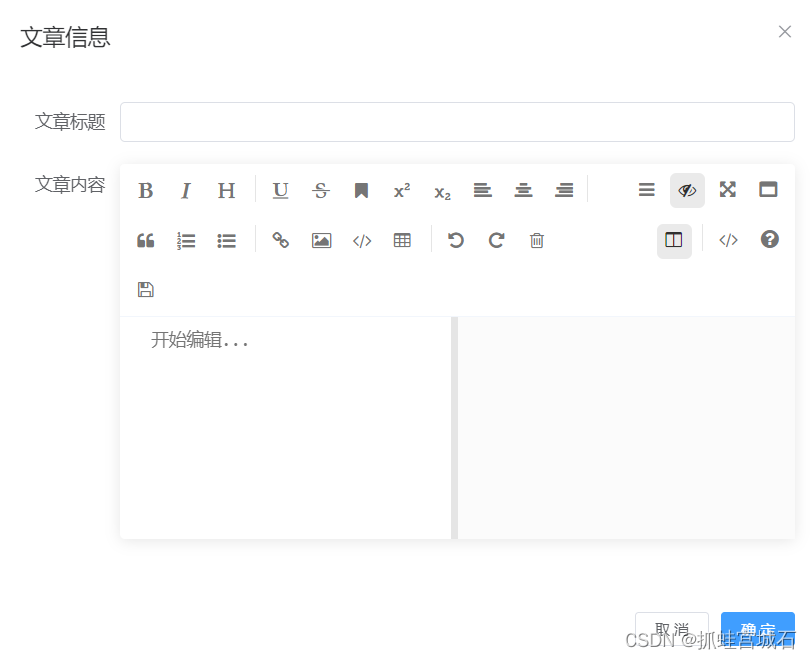Apply italic formatting
The height and width of the screenshot is (659, 812).
point(185,190)
